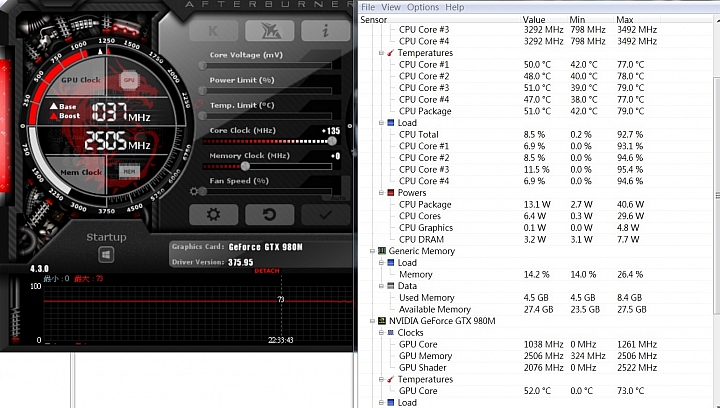Click the NVIDIA GeForce GTX 980M icon

tap(382, 321)
